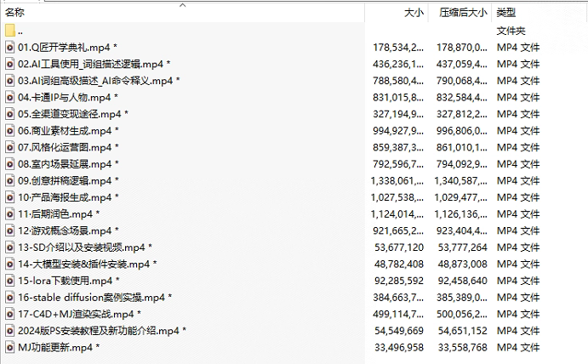The image size is (588, 364).
Task: Click the 类型 column header
Action: click(506, 13)
